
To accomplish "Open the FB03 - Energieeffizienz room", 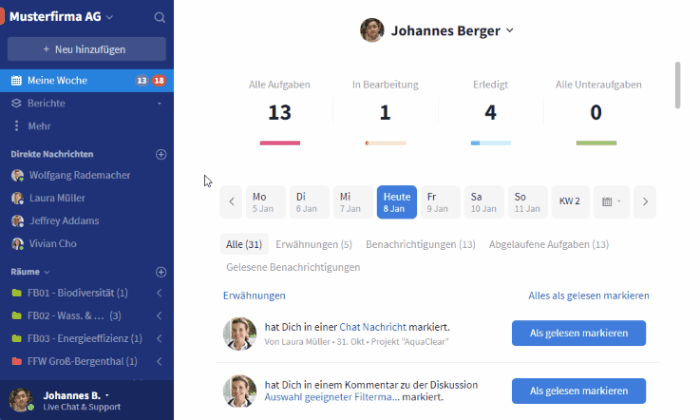I will 85,338.
